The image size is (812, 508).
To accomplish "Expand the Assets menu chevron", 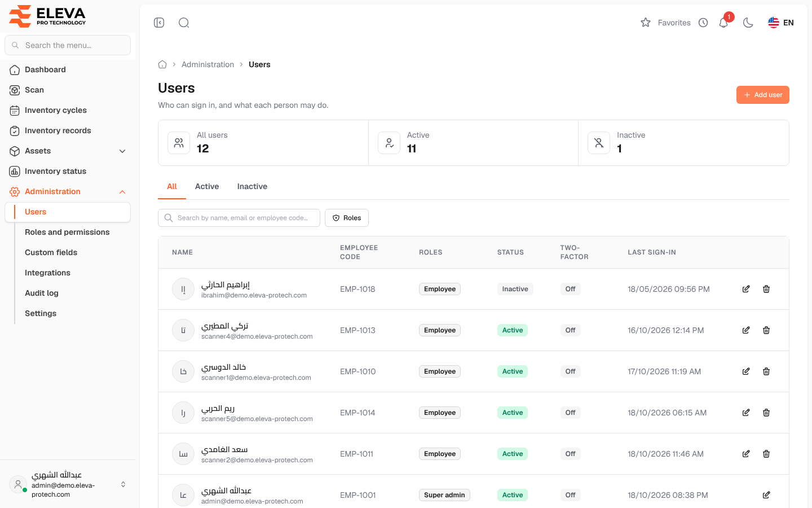I will coord(122,151).
